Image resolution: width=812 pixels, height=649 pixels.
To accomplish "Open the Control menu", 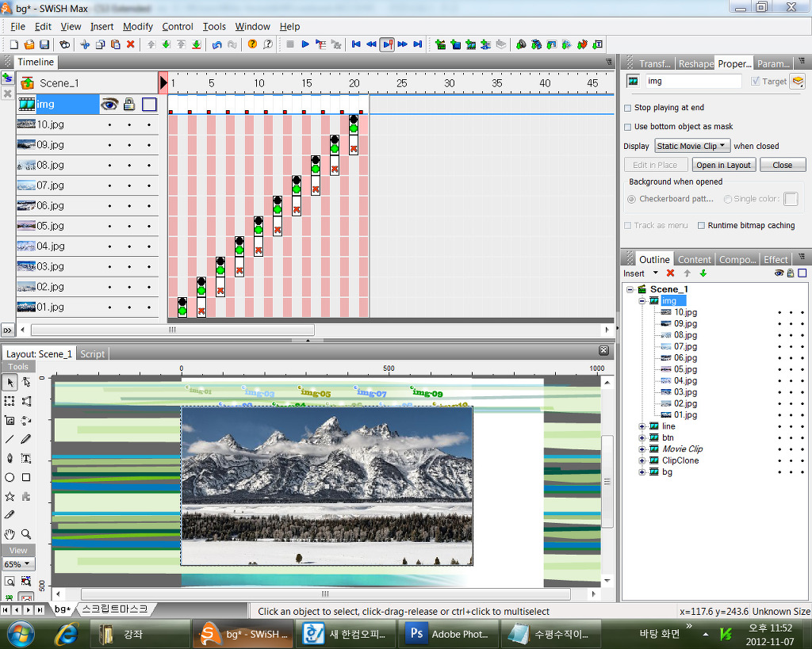I will click(x=178, y=26).
